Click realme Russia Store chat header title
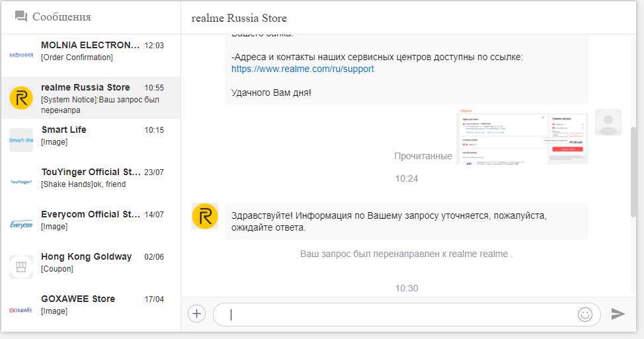The height and width of the screenshot is (339, 644). (x=239, y=18)
